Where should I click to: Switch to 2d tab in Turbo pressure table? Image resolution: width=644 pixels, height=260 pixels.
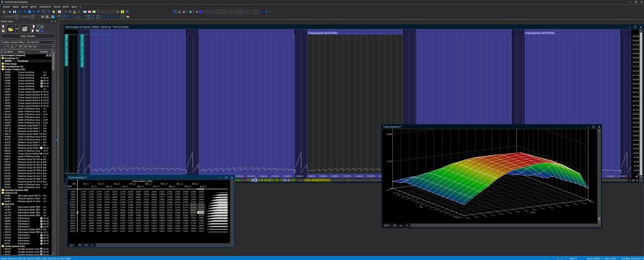[x=80, y=245]
